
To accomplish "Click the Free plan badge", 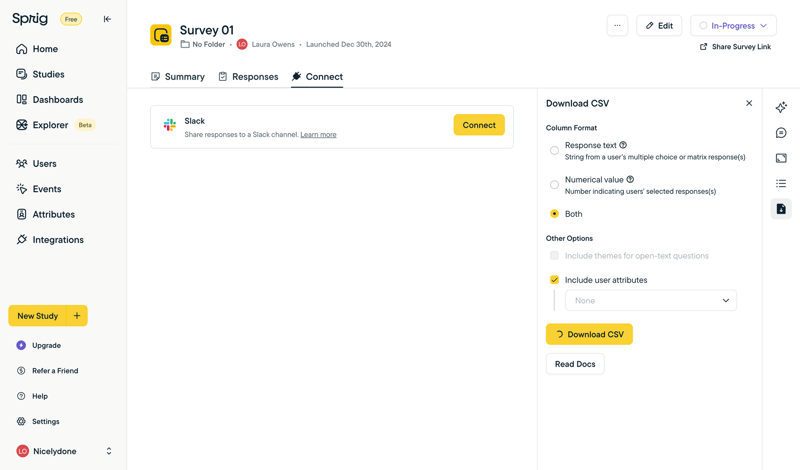I will point(71,19).
